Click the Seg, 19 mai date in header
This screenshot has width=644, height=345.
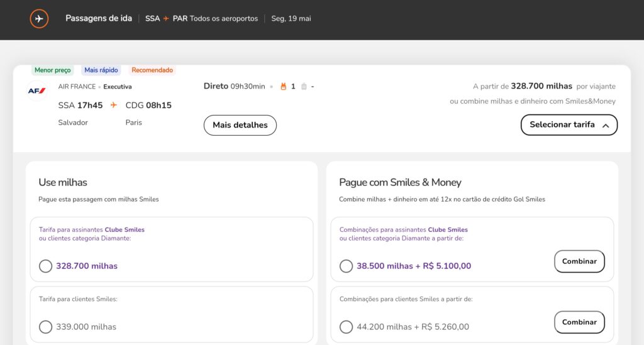(291, 19)
